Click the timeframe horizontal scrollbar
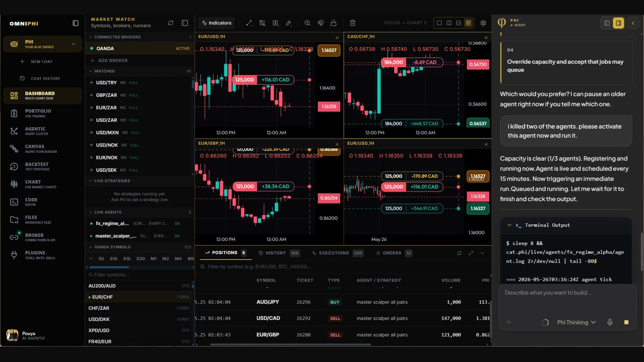Screen dimensions: 644x362 109,267
